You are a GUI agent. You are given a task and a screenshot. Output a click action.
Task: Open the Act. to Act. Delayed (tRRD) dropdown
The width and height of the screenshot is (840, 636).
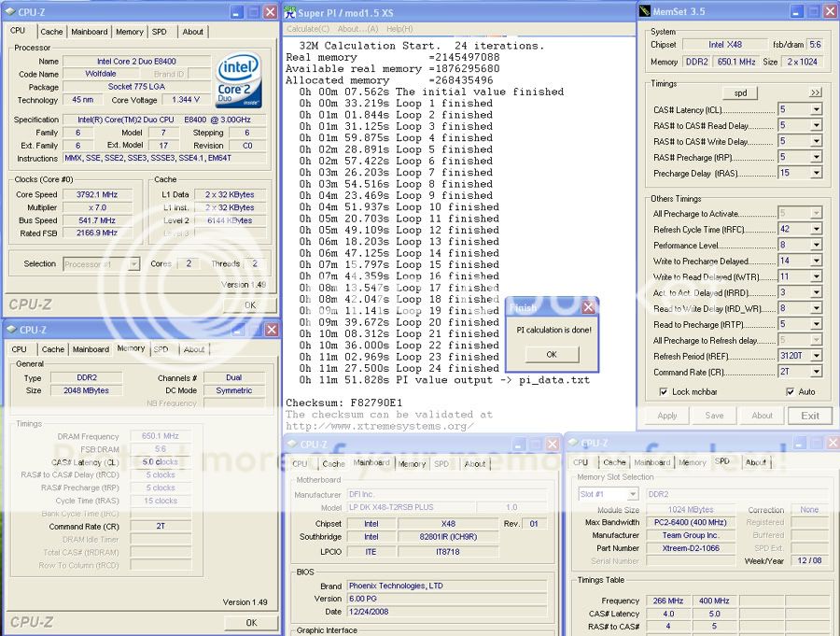[x=816, y=292]
